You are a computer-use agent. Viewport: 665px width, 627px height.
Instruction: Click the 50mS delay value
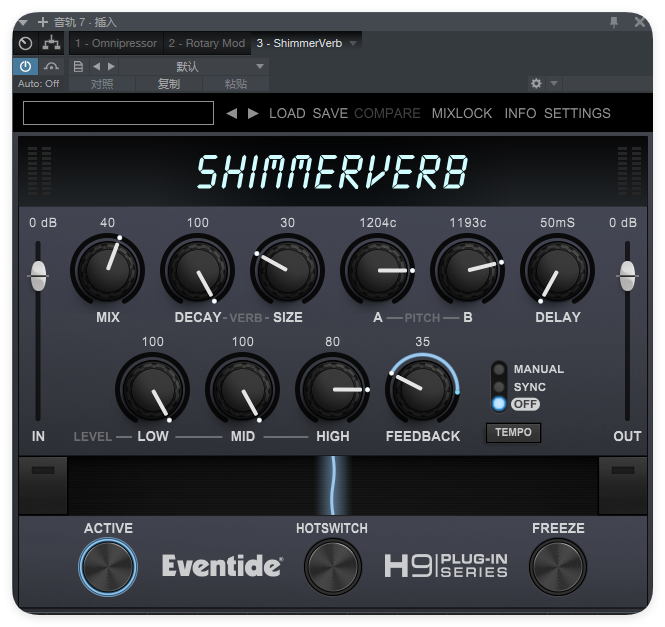pos(557,223)
